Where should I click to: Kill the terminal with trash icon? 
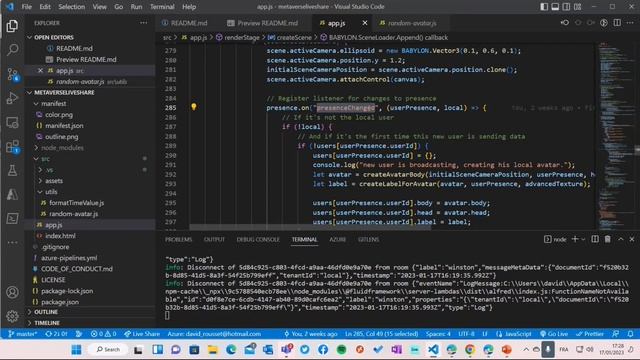coord(608,239)
